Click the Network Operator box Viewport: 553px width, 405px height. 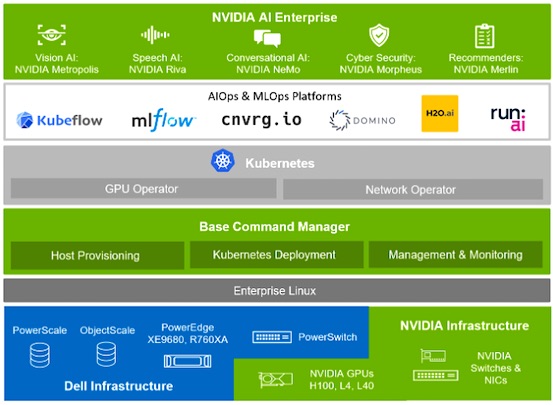(x=413, y=189)
